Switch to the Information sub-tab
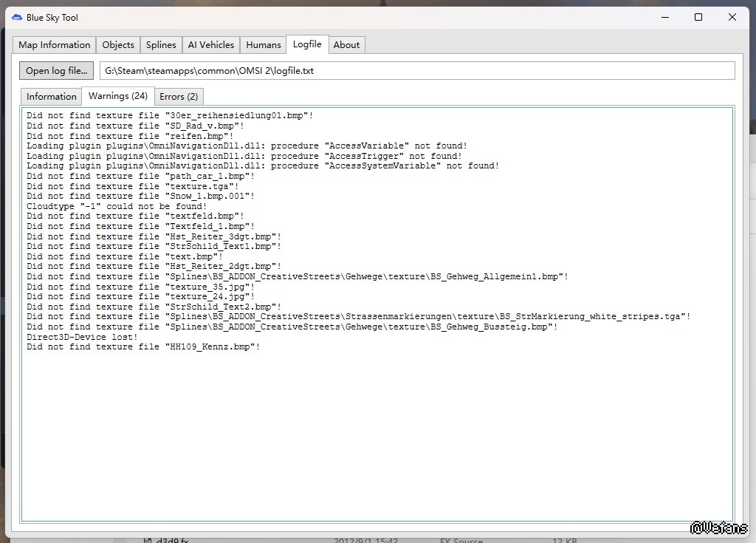The height and width of the screenshot is (543, 756). [52, 97]
